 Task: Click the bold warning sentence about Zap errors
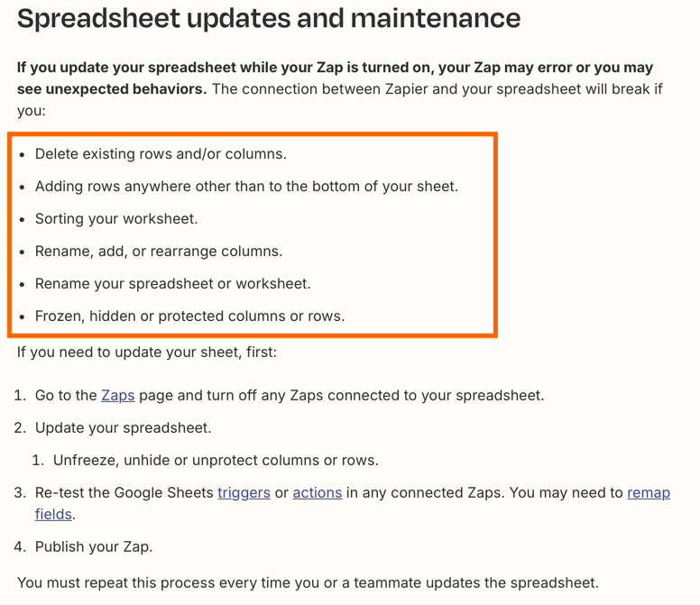point(335,78)
